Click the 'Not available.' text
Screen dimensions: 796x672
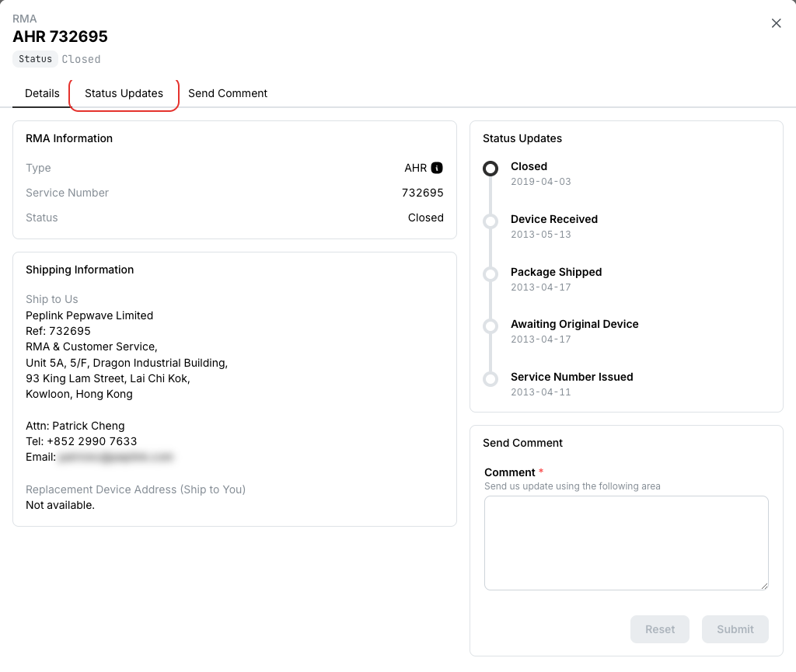(61, 505)
